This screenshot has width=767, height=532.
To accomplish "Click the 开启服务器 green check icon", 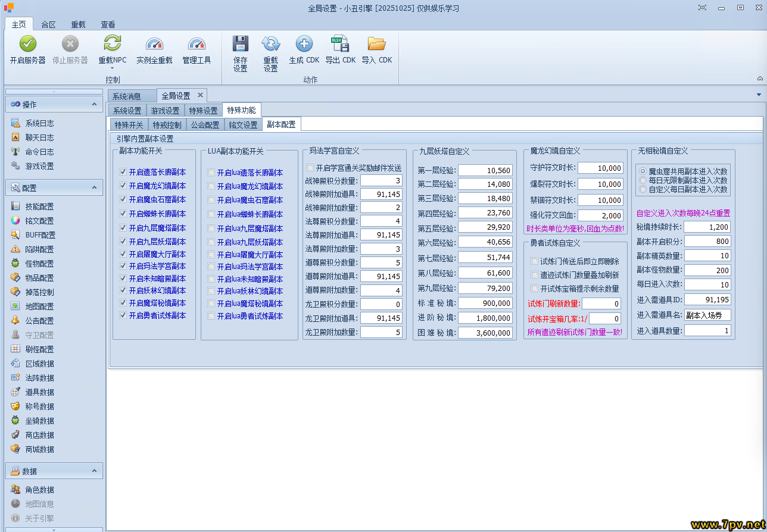I will coord(28,44).
